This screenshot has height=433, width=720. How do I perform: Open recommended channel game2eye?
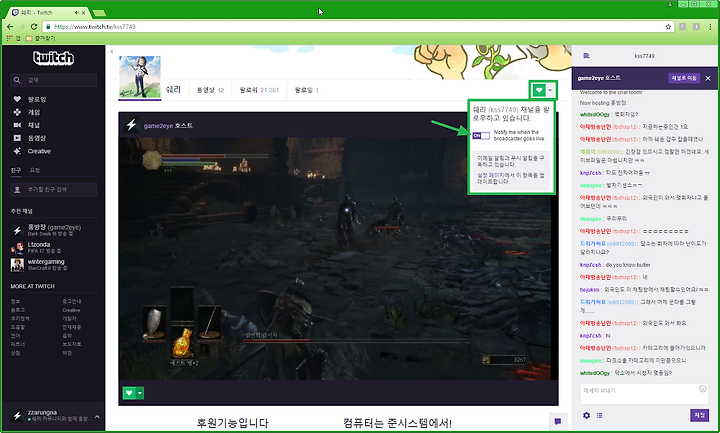pos(54,230)
